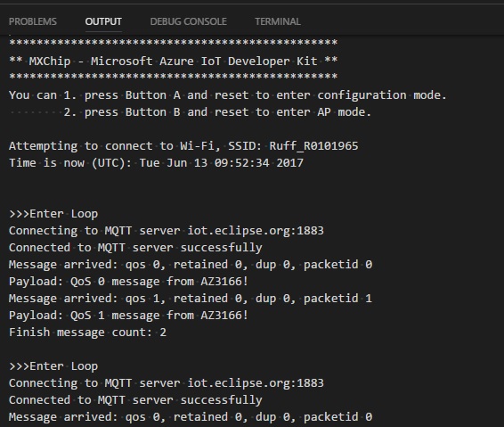Click the Wi-Fi SSID Ruff_R0101965 line

point(183,146)
